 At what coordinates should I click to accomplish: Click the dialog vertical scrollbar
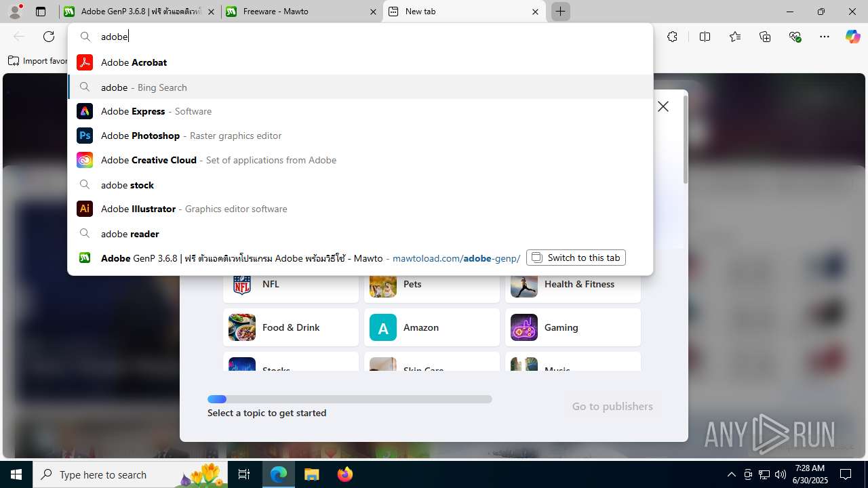tap(685, 139)
